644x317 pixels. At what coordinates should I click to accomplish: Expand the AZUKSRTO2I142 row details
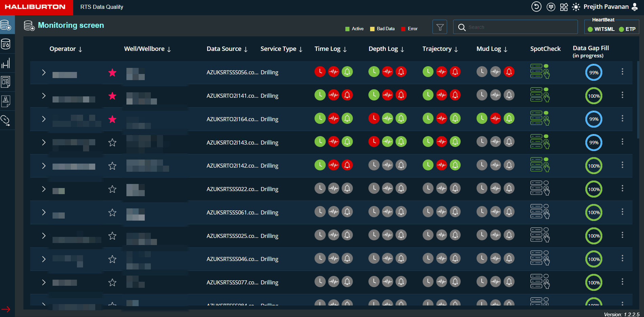(44, 166)
